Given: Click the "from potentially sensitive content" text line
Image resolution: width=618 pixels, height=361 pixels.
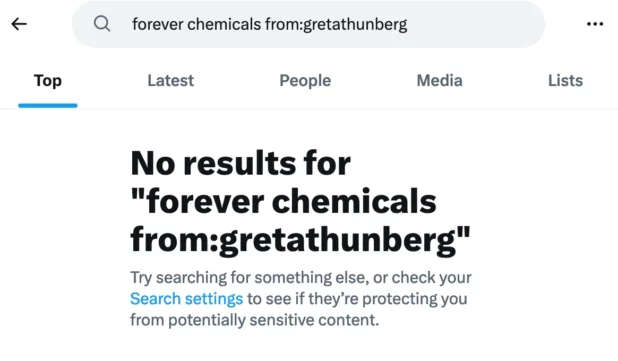Looking at the screenshot, I should pos(255,320).
